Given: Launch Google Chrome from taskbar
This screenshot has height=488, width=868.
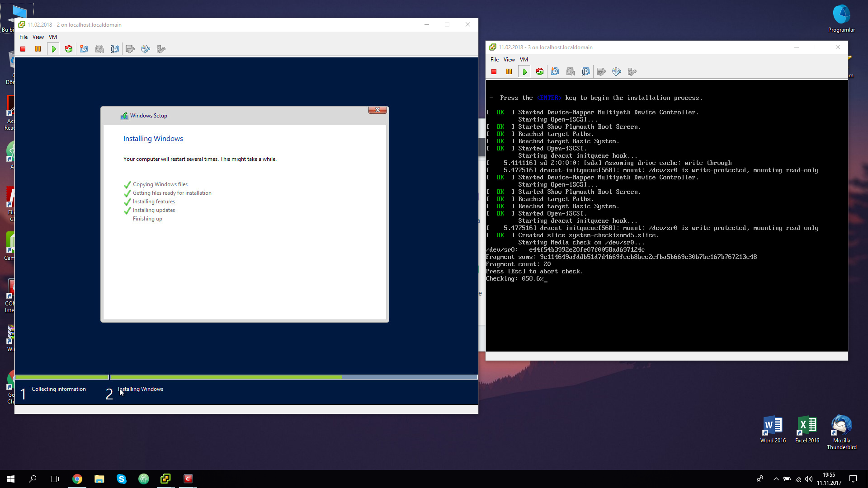Looking at the screenshot, I should (77, 479).
